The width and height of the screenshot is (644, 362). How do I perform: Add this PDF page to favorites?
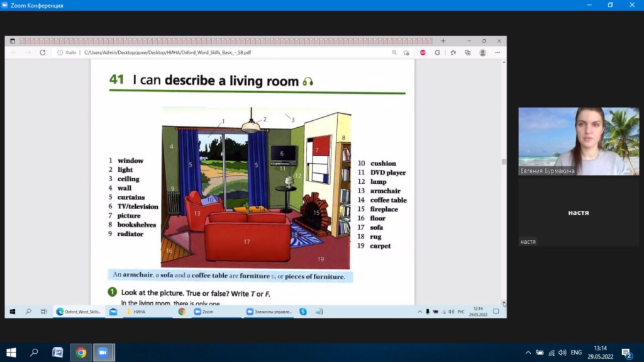tap(406, 53)
